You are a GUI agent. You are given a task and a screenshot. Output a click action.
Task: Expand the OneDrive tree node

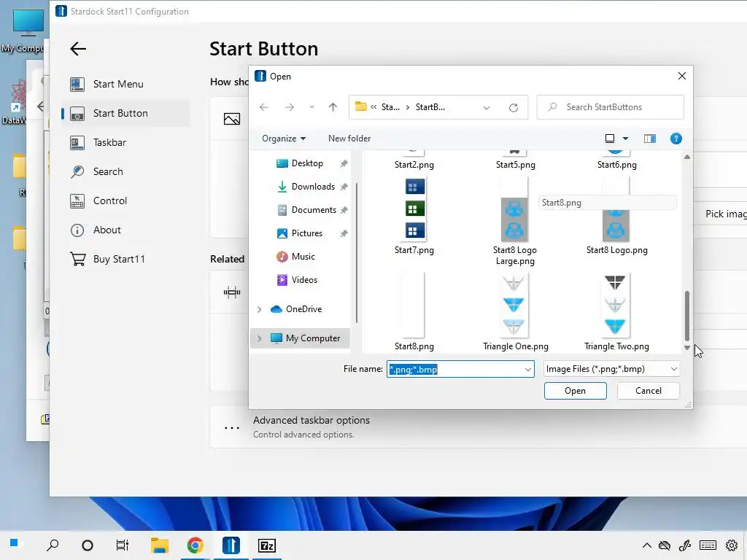[259, 309]
